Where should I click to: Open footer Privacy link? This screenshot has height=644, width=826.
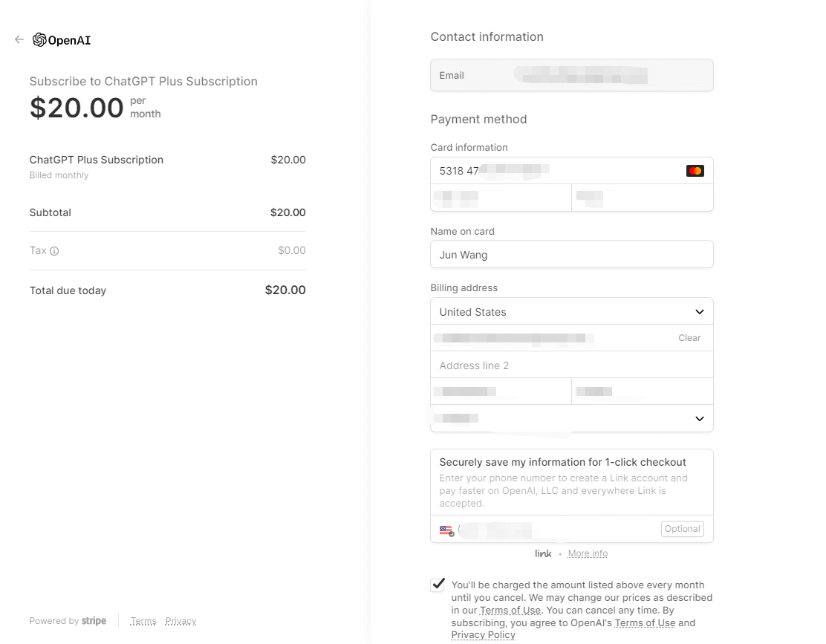point(181,621)
